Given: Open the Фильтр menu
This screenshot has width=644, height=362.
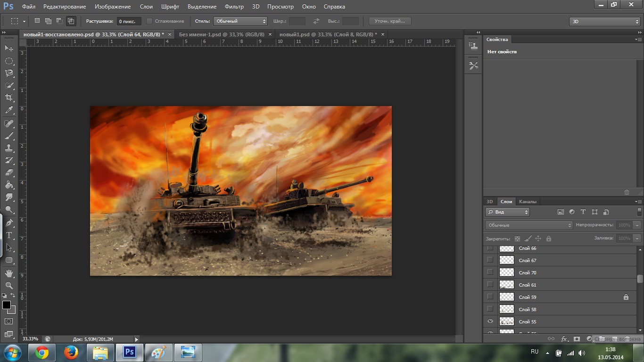Looking at the screenshot, I should click(x=234, y=7).
